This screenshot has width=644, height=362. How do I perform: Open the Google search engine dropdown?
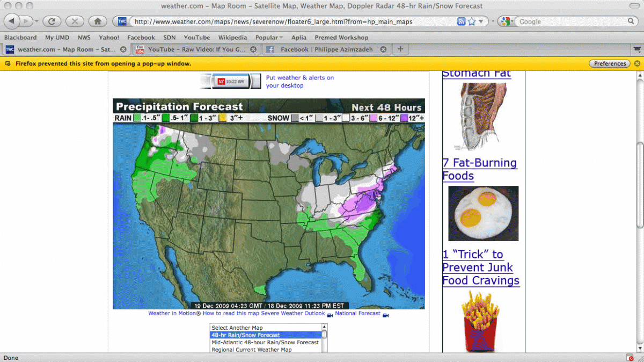506,21
